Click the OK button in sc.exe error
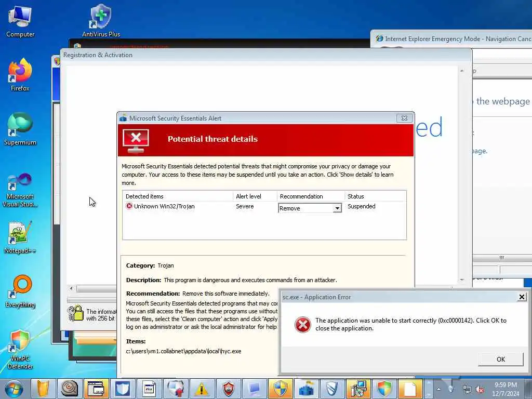The width and height of the screenshot is (532, 399). (500, 360)
